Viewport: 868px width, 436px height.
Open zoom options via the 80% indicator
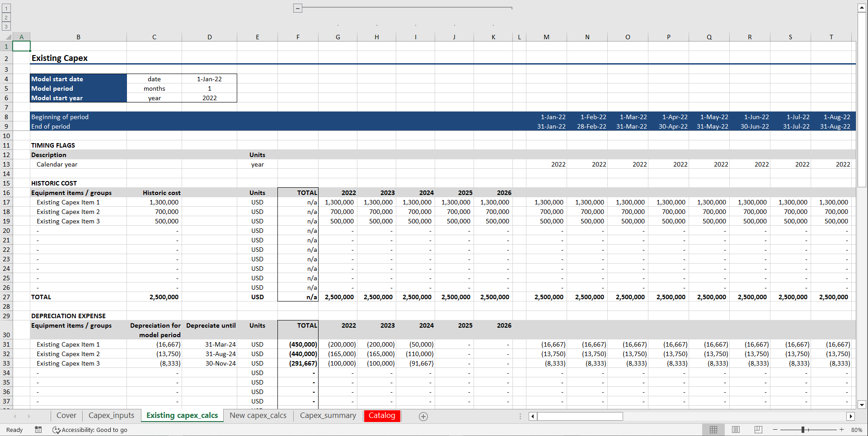coord(857,430)
